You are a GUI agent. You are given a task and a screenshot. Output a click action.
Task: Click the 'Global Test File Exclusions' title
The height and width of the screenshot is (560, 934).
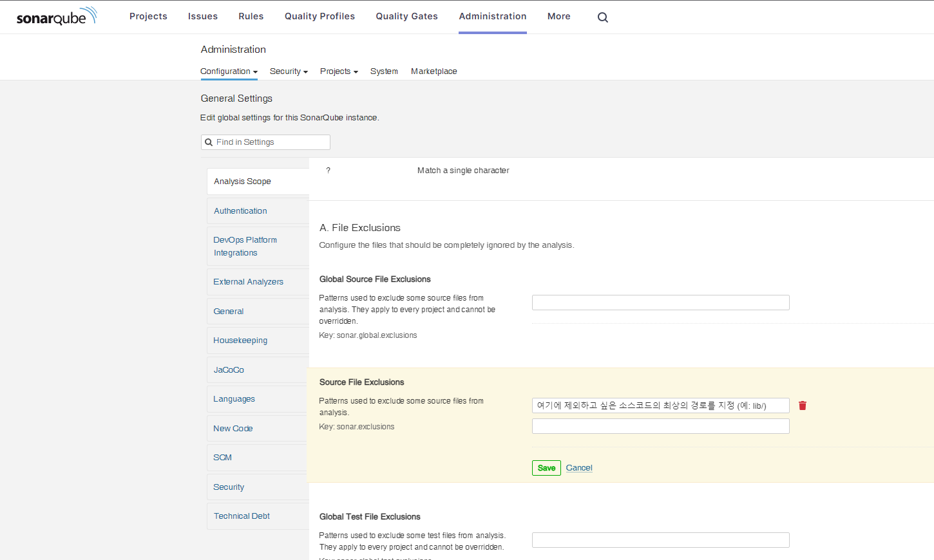click(x=370, y=517)
